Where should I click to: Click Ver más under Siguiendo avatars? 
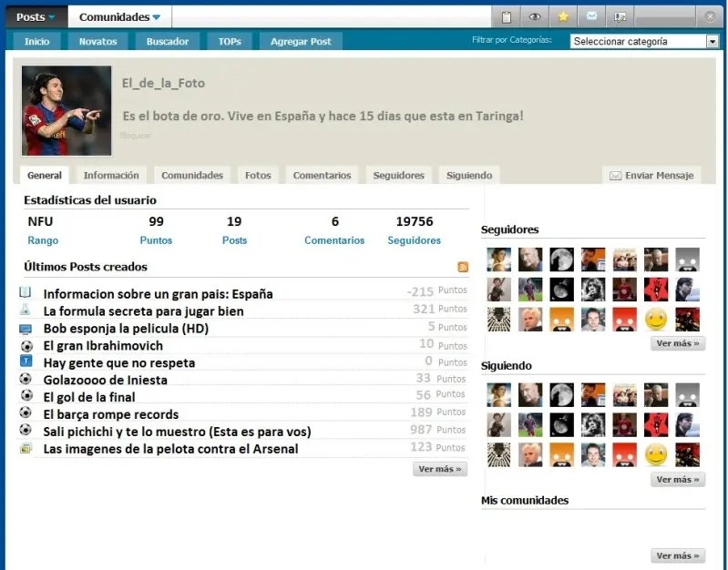(677, 480)
